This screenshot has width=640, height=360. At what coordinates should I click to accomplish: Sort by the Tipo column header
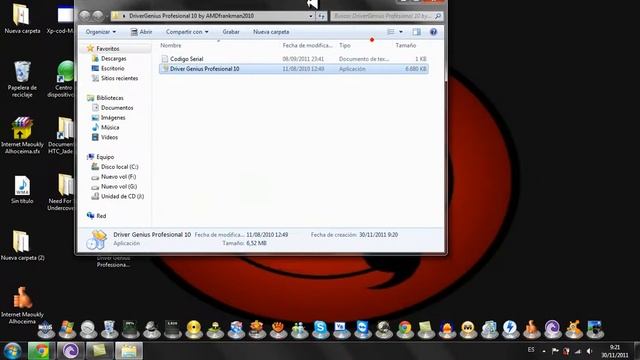pyautogui.click(x=344, y=45)
